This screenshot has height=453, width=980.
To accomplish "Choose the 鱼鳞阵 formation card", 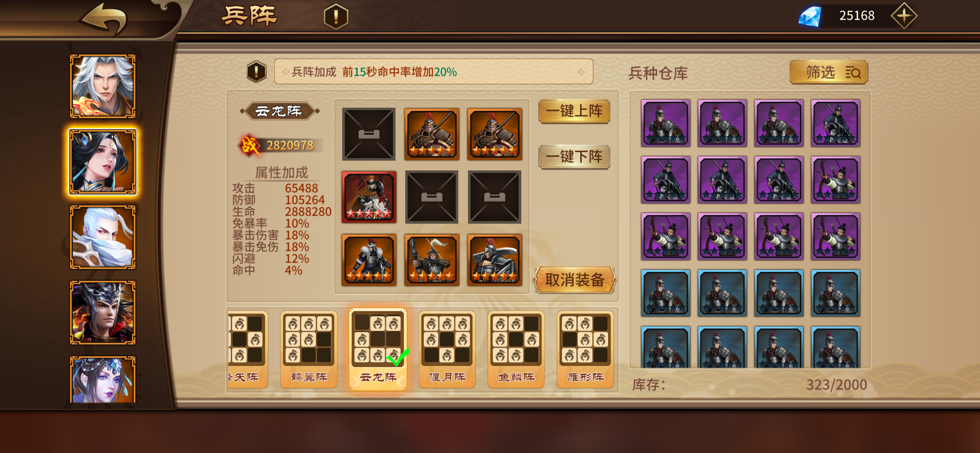I will click(x=516, y=349).
